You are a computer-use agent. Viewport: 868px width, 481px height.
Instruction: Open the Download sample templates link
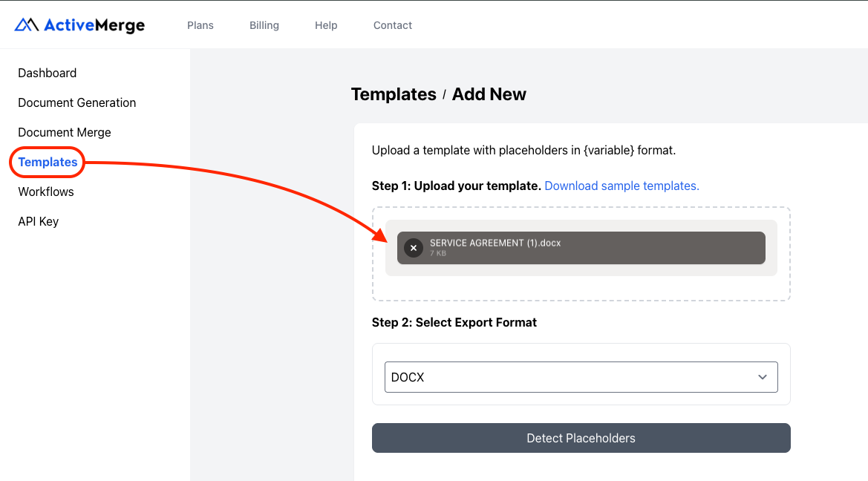621,186
